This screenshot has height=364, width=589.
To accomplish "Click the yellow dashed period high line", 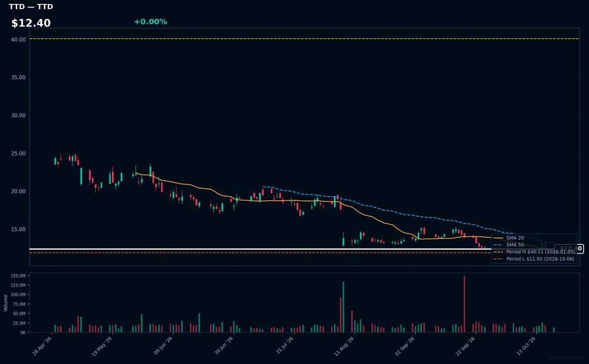I will [304, 38].
